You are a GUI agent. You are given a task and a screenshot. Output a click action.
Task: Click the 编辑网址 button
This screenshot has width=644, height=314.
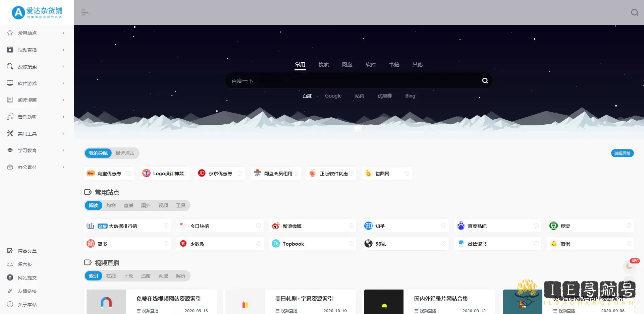point(622,153)
